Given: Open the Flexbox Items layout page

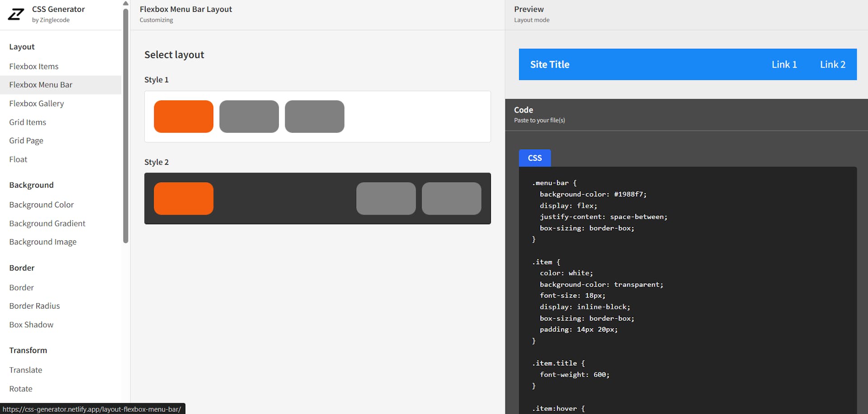Looking at the screenshot, I should 33,66.
